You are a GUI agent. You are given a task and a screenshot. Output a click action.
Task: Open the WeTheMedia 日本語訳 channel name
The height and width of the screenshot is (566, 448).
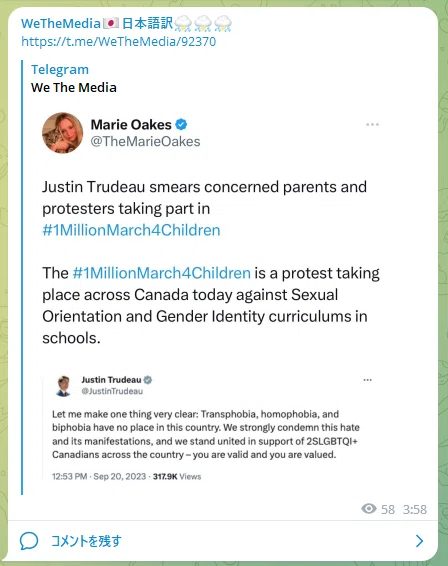point(126,23)
